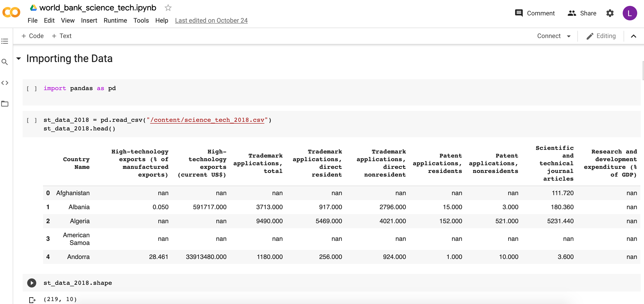644x304 pixels.
Task: Open the code snippets sidebar icon
Action: tap(5, 83)
